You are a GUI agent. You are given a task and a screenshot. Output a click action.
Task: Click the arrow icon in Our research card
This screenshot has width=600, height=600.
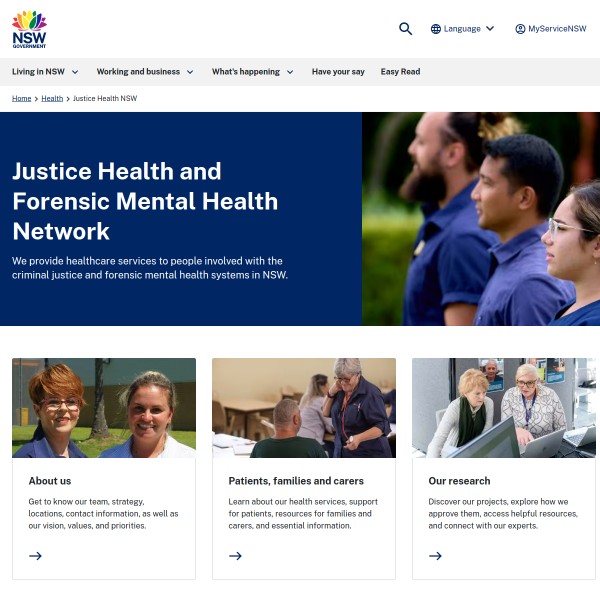[435, 556]
